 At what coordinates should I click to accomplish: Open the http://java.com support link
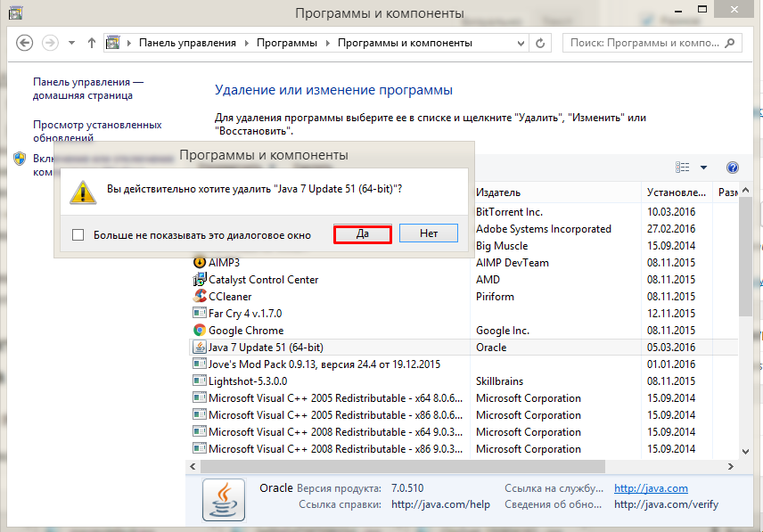point(651,488)
